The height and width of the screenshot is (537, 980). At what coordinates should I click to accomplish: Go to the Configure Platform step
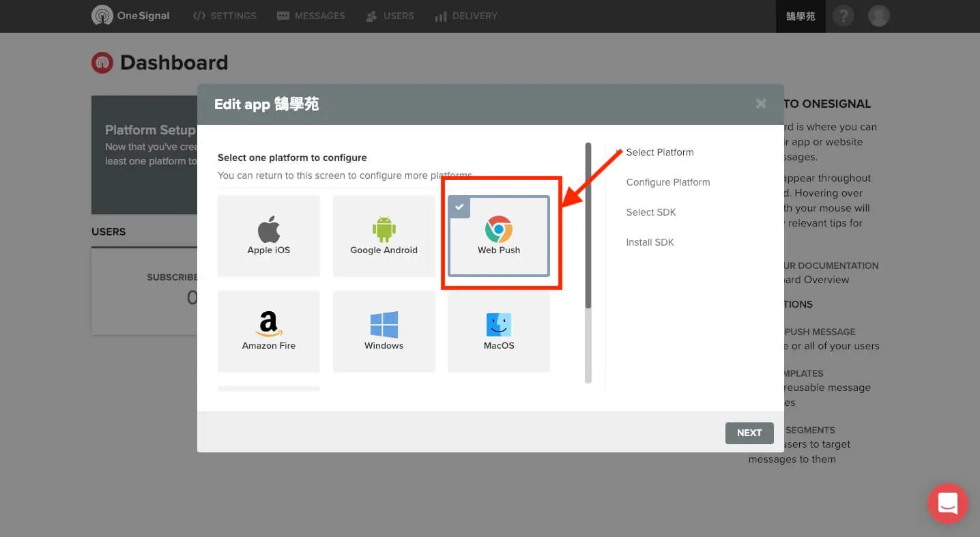(668, 182)
